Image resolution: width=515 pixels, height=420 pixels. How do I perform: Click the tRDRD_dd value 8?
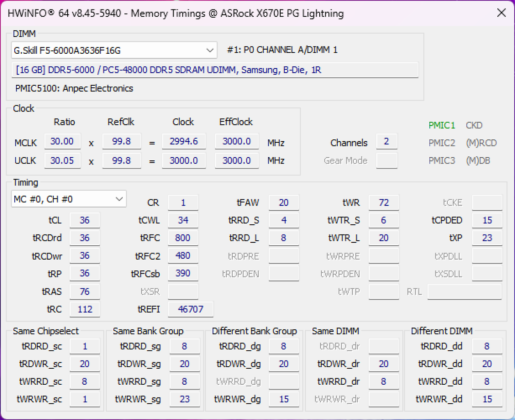click(487, 346)
